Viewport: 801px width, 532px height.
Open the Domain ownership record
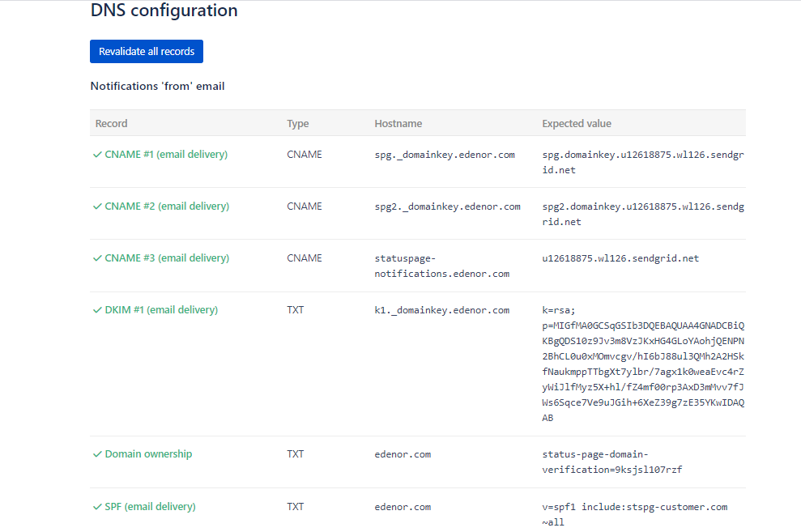coord(149,453)
